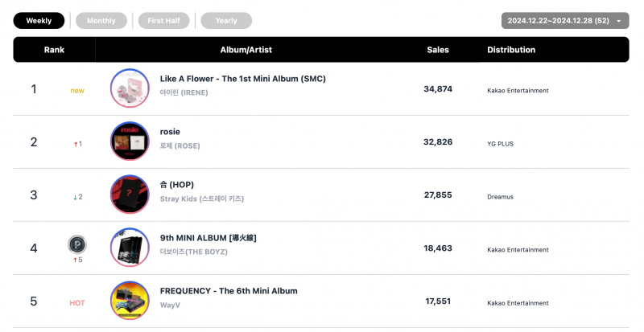This screenshot has width=644, height=332.
Task: Open Irene's Like A Flower album cover
Action: point(130,88)
